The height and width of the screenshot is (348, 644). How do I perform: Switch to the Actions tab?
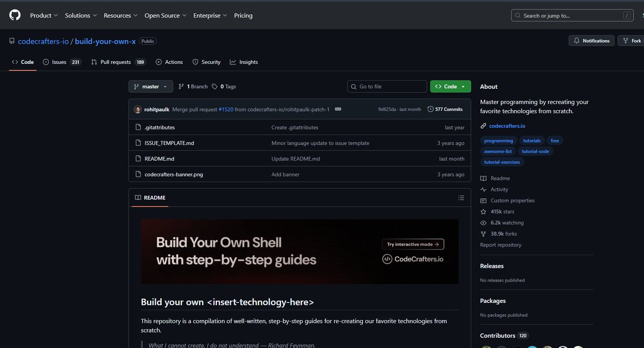pos(169,62)
